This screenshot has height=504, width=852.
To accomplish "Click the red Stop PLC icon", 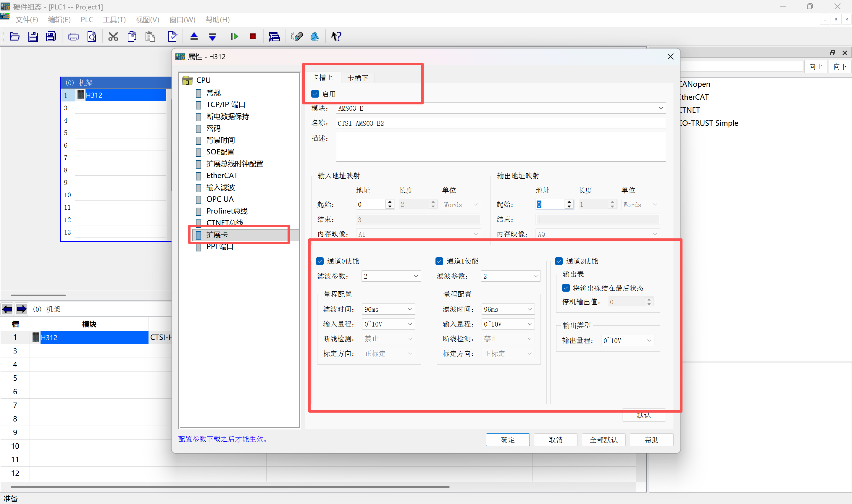I will coord(252,36).
